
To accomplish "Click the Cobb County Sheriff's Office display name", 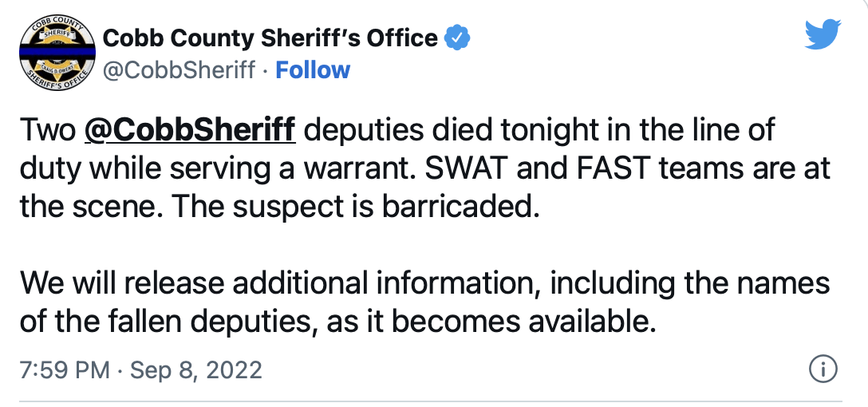I will click(x=270, y=38).
